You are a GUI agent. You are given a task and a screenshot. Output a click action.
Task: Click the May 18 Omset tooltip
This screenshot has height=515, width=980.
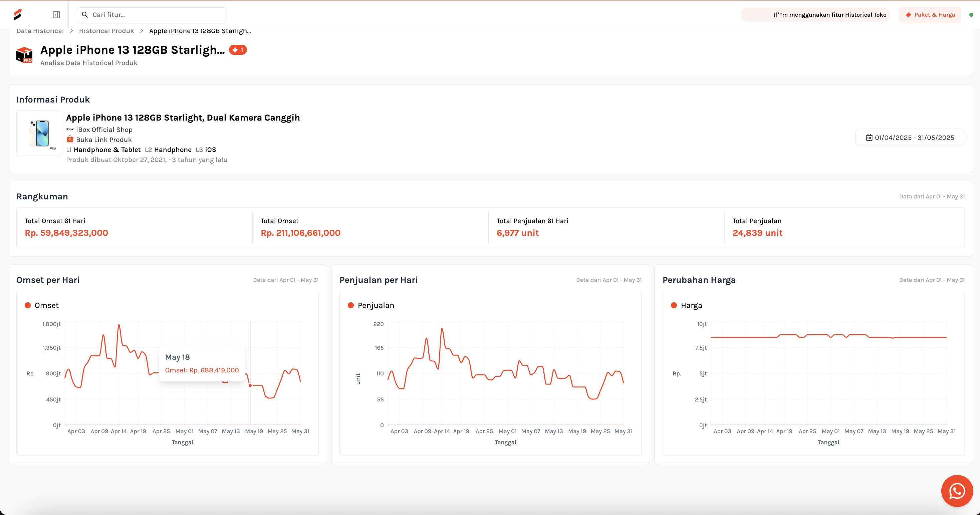(202, 363)
